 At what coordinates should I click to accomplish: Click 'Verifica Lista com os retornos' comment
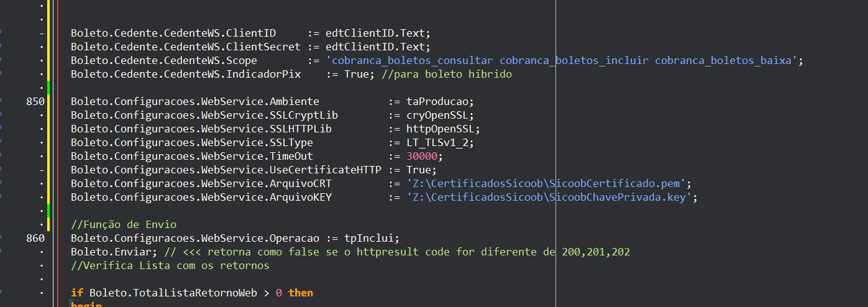(170, 265)
